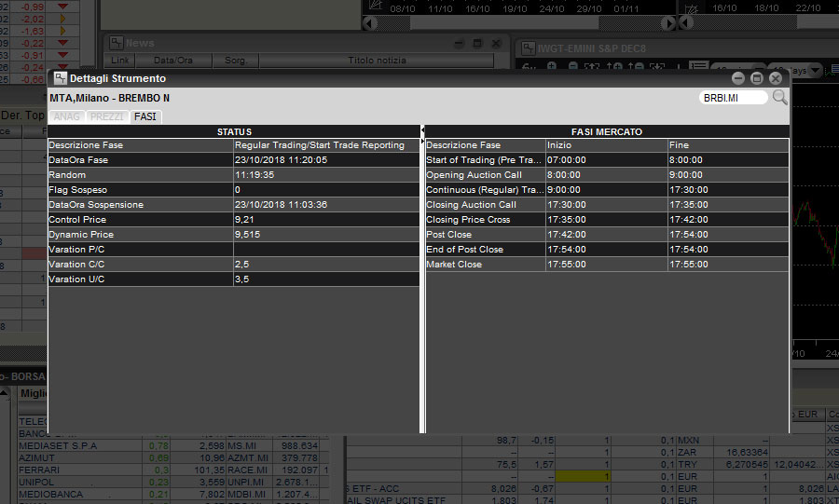Select the FASI tab
This screenshot has height=504, width=839.
(145, 116)
